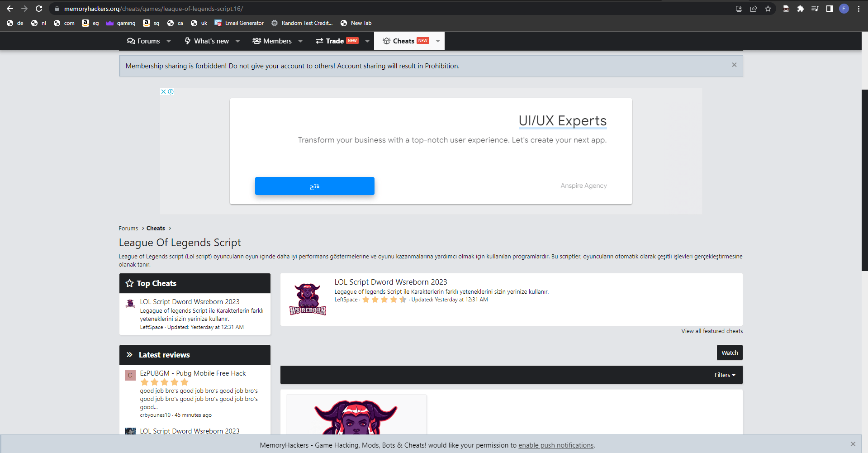The image size is (868, 453).
Task: Expand Cheats dropdown arrow
Action: (x=438, y=41)
